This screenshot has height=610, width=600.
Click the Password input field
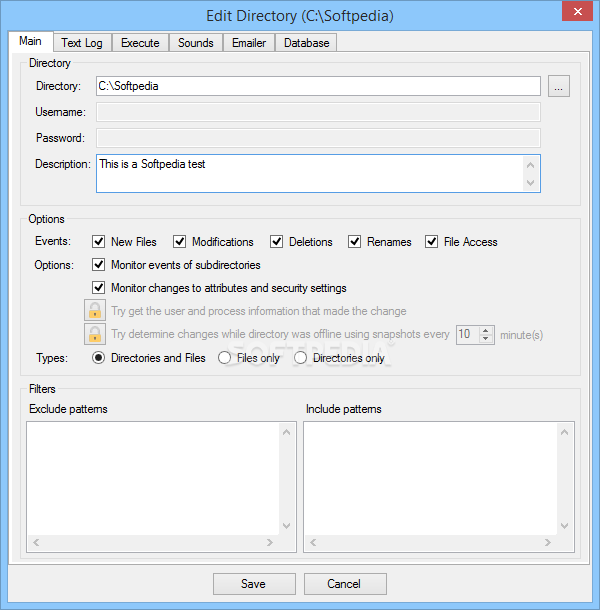(x=318, y=138)
